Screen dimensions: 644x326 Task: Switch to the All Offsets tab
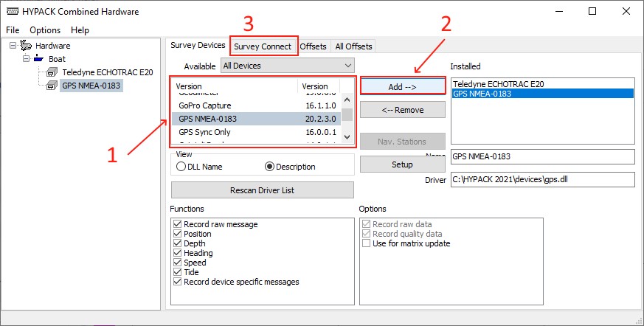[353, 46]
